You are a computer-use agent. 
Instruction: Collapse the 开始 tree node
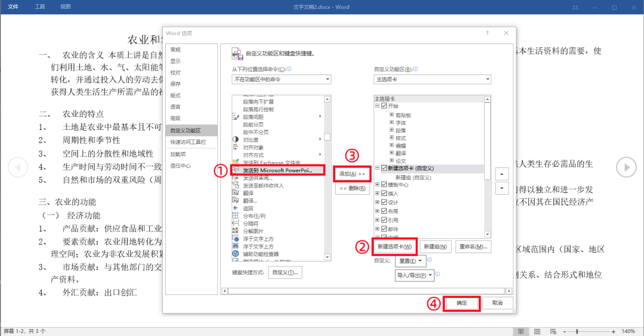click(377, 106)
